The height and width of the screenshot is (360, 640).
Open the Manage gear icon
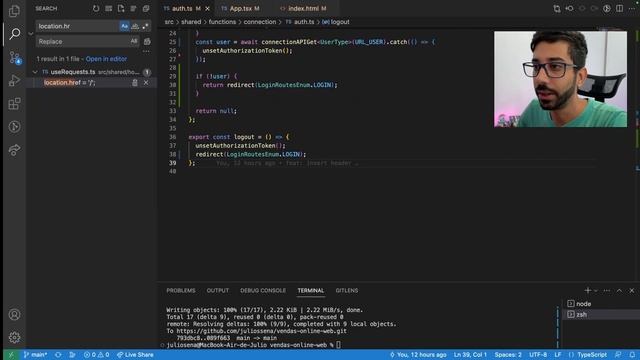click(14, 337)
